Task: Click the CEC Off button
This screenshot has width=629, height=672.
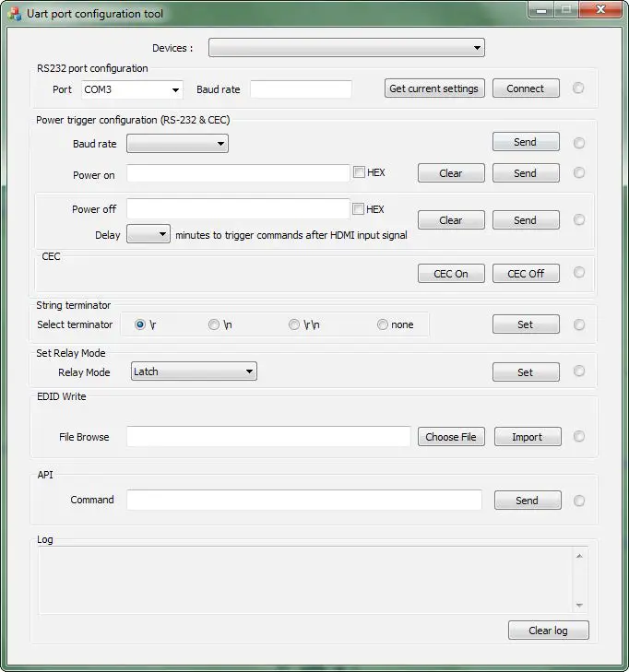Action: pos(526,274)
